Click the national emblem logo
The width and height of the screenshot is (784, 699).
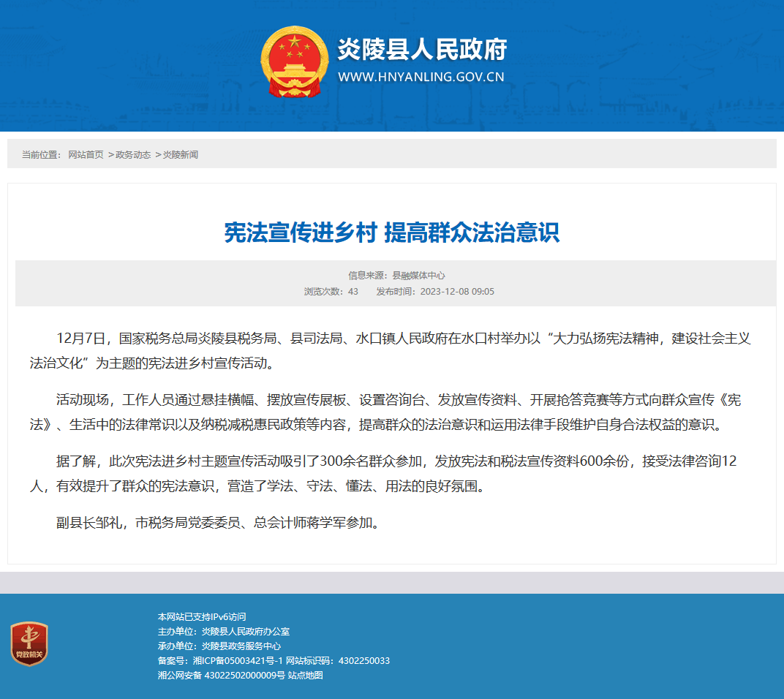pos(294,62)
